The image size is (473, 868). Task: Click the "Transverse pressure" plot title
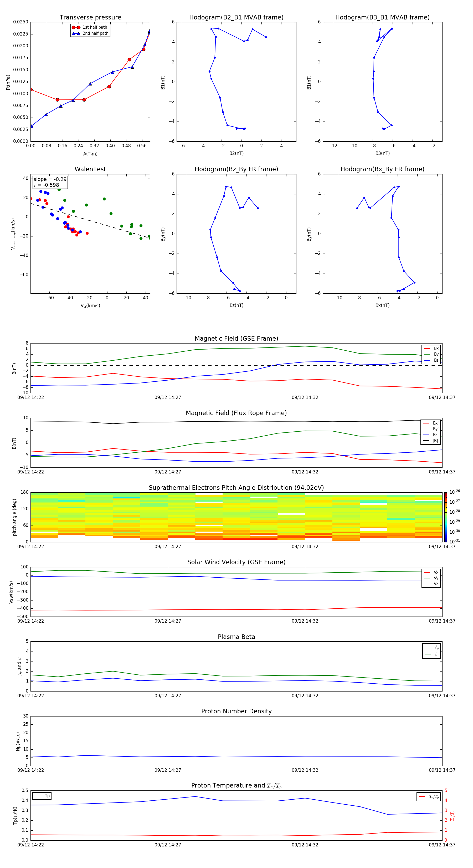tap(90, 18)
